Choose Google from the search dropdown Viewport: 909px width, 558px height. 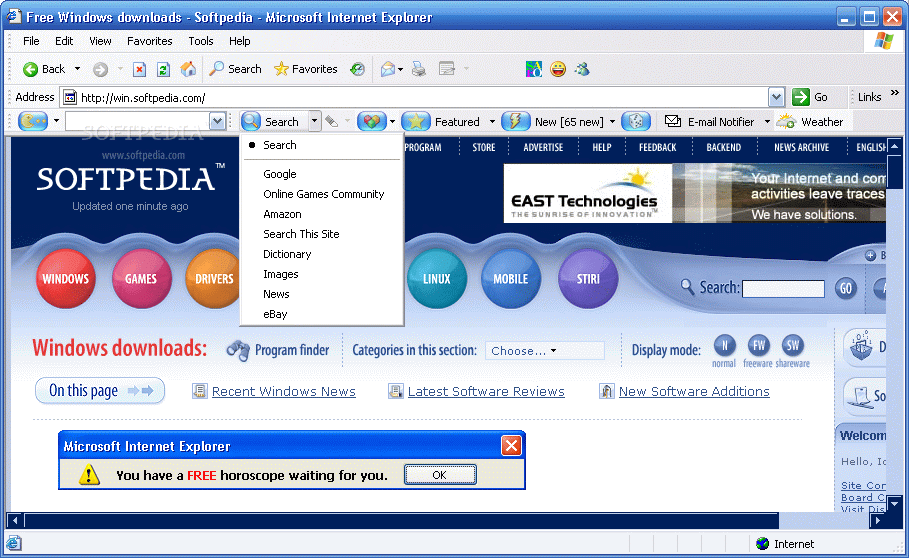click(x=279, y=174)
